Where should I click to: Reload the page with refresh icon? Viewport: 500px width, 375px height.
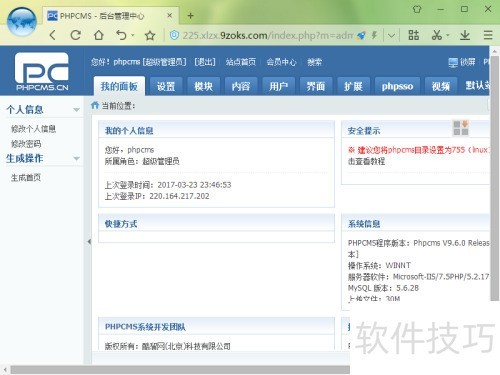click(76, 35)
